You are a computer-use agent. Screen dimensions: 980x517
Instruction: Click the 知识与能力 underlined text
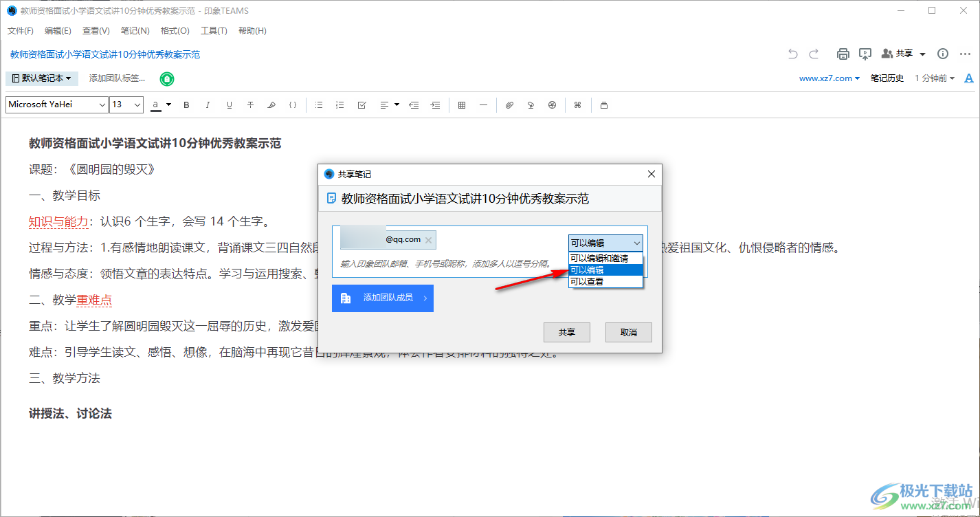click(58, 221)
